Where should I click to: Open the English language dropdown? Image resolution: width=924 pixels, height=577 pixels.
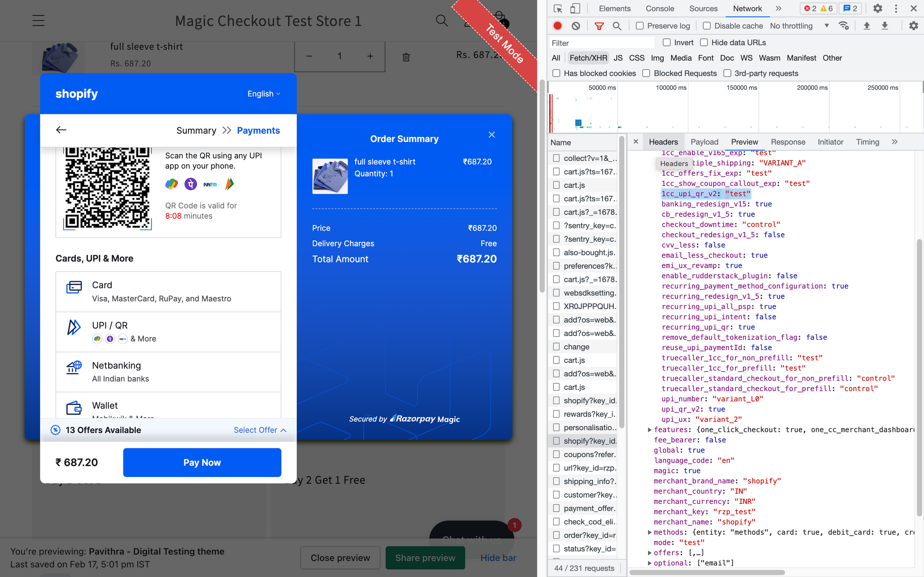pos(264,94)
